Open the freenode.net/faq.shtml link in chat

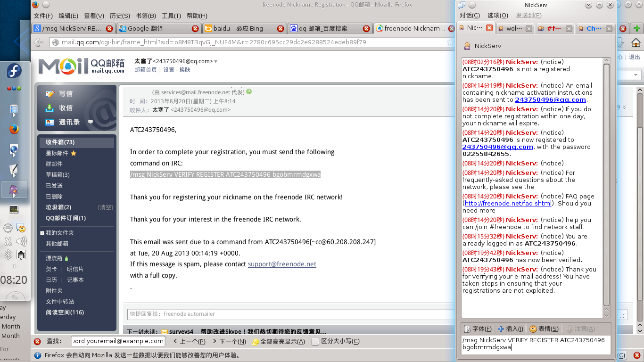tap(508, 204)
